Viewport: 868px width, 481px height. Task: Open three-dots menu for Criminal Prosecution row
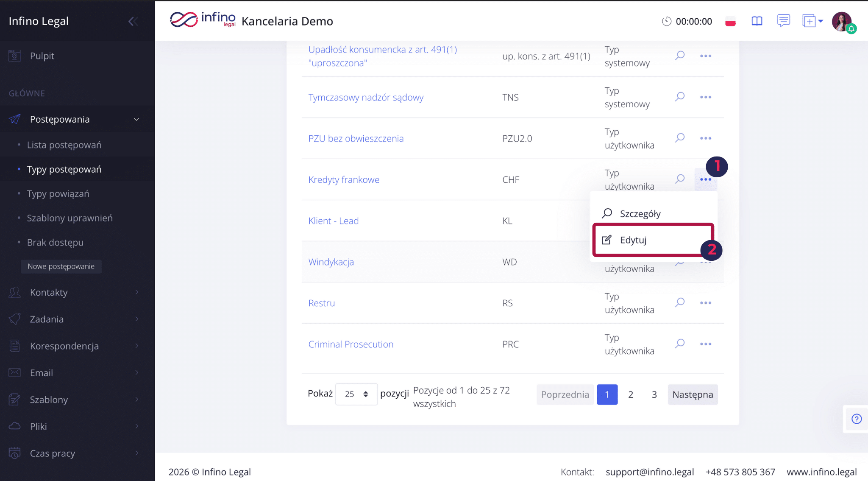[x=706, y=344]
